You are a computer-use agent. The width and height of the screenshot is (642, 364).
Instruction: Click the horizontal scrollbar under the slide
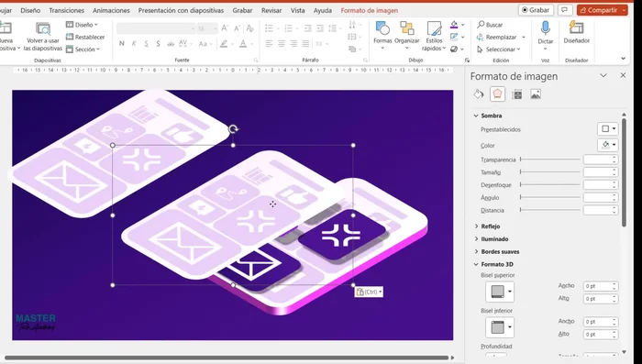click(227, 358)
